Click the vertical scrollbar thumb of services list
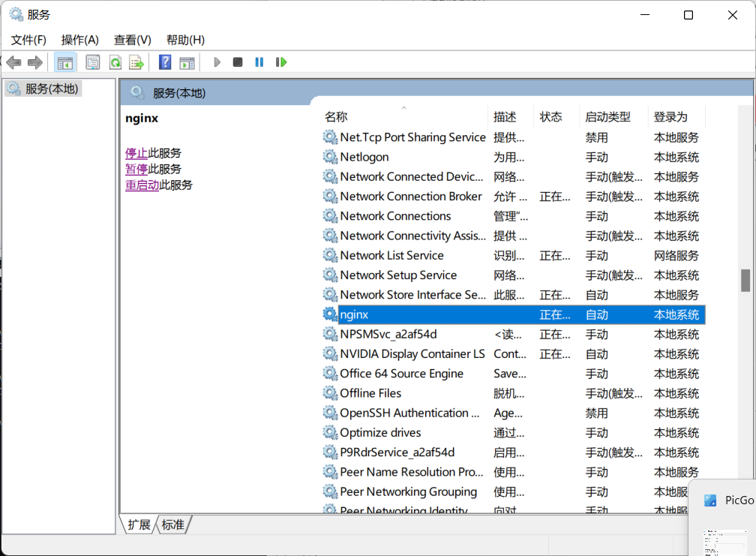 pyautogui.click(x=745, y=281)
